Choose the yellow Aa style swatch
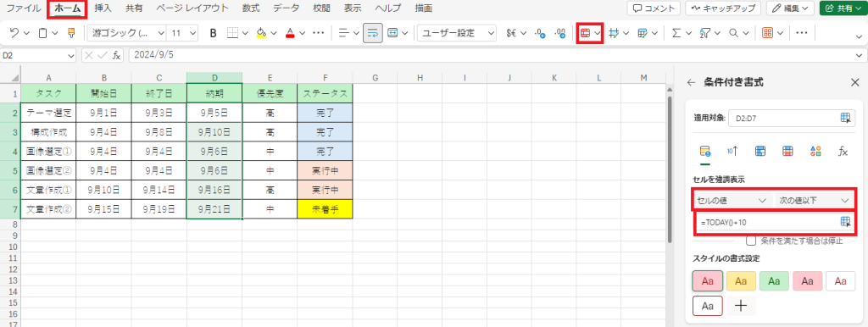Viewport: 868px width, 327px height. point(741,281)
